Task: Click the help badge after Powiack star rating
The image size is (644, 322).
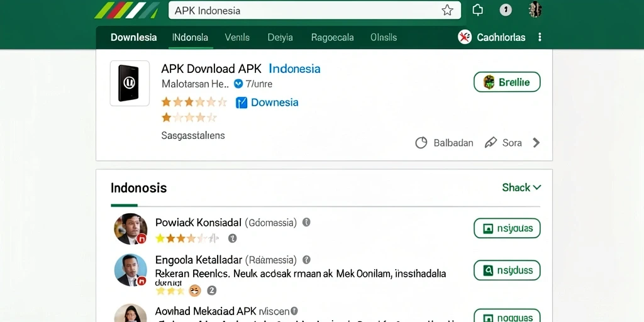Action: click(233, 238)
